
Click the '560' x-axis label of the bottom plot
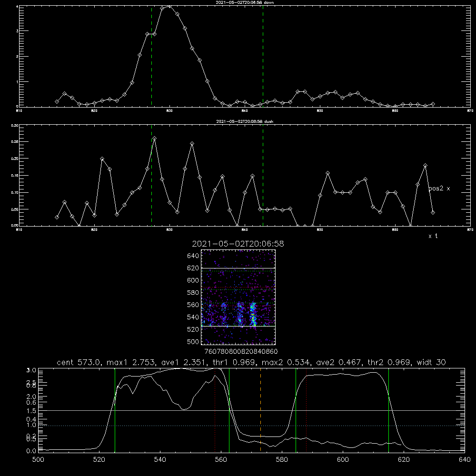point(221,460)
